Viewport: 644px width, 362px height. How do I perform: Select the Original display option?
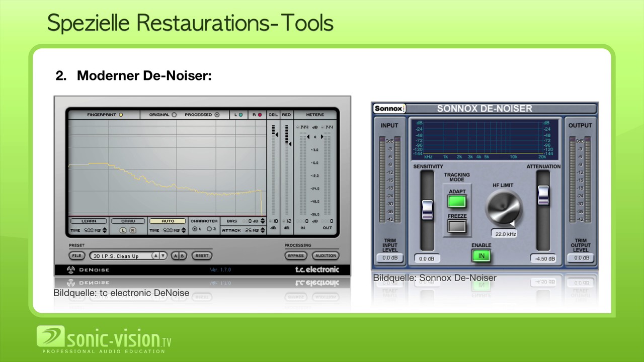tap(174, 115)
